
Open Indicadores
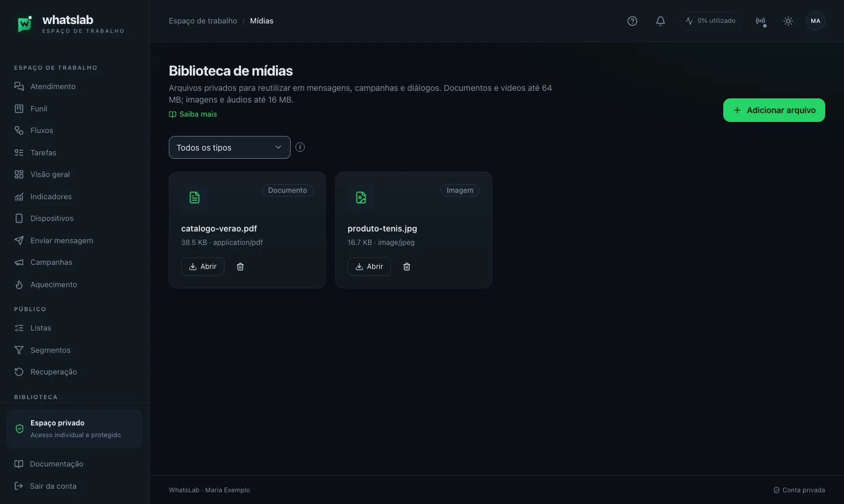coord(74,196)
